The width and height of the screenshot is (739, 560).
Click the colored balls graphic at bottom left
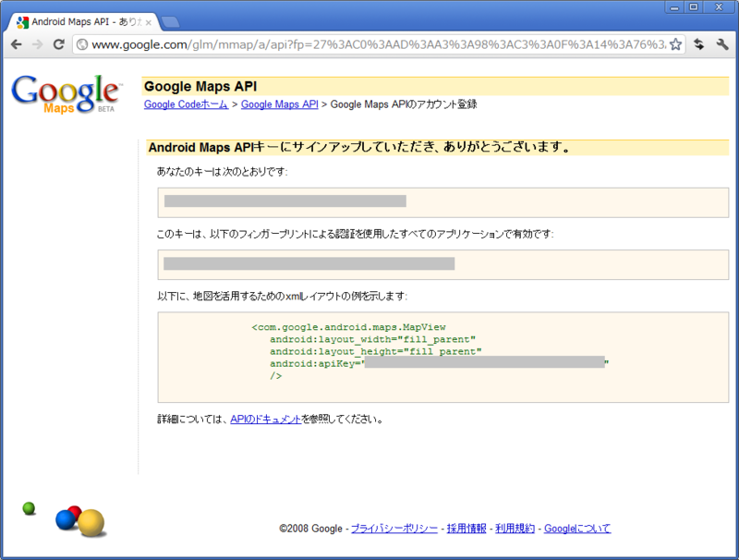click(x=80, y=521)
